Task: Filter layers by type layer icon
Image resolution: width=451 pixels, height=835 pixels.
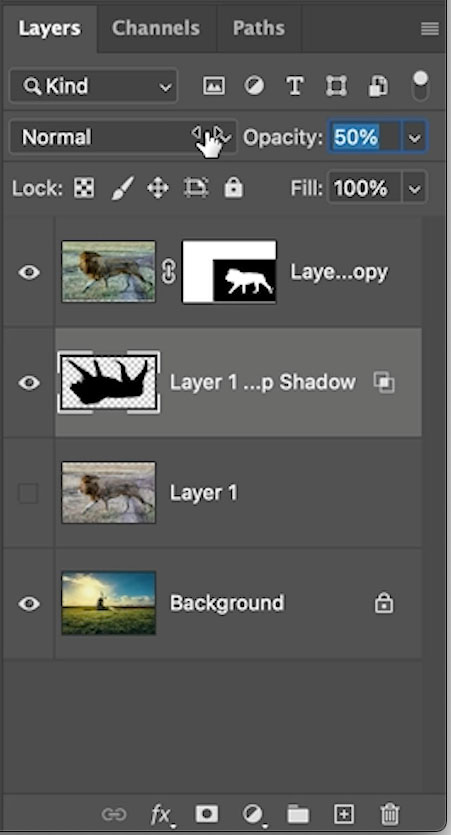Action: pyautogui.click(x=294, y=86)
